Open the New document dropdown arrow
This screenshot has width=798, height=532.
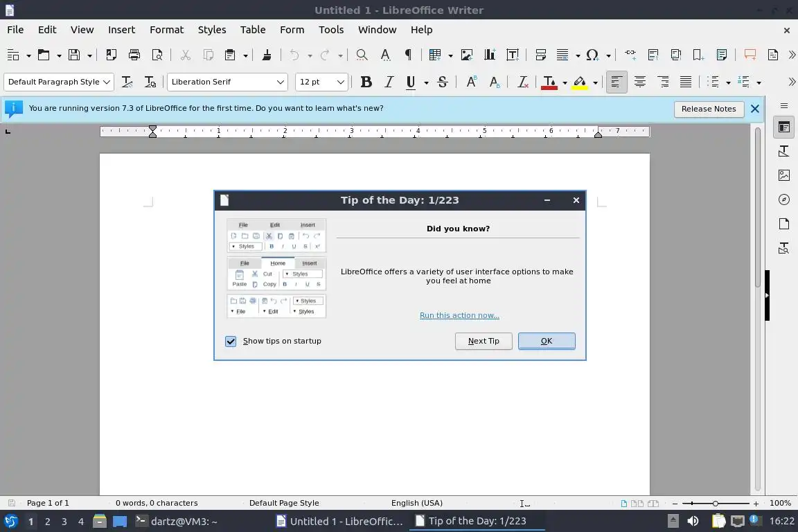[x=28, y=55]
